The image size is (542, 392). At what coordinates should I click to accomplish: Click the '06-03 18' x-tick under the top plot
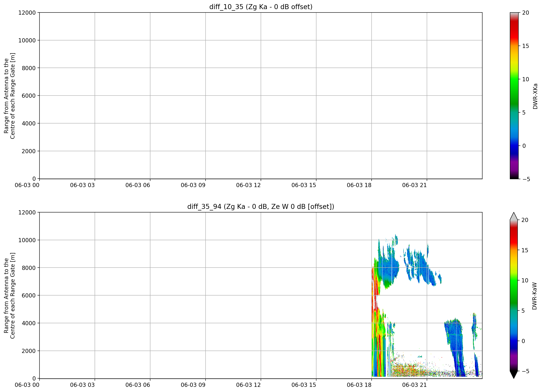[x=359, y=185]
